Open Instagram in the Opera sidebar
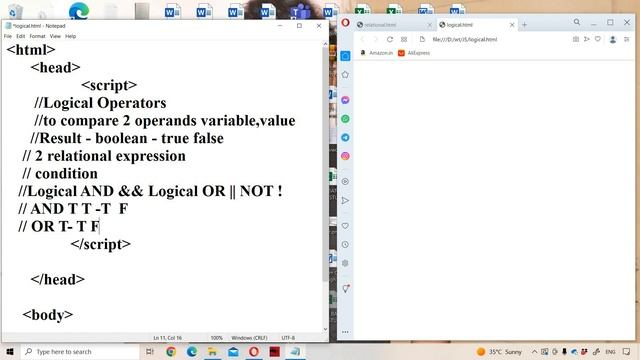The width and height of the screenshot is (640, 360). pyautogui.click(x=345, y=156)
